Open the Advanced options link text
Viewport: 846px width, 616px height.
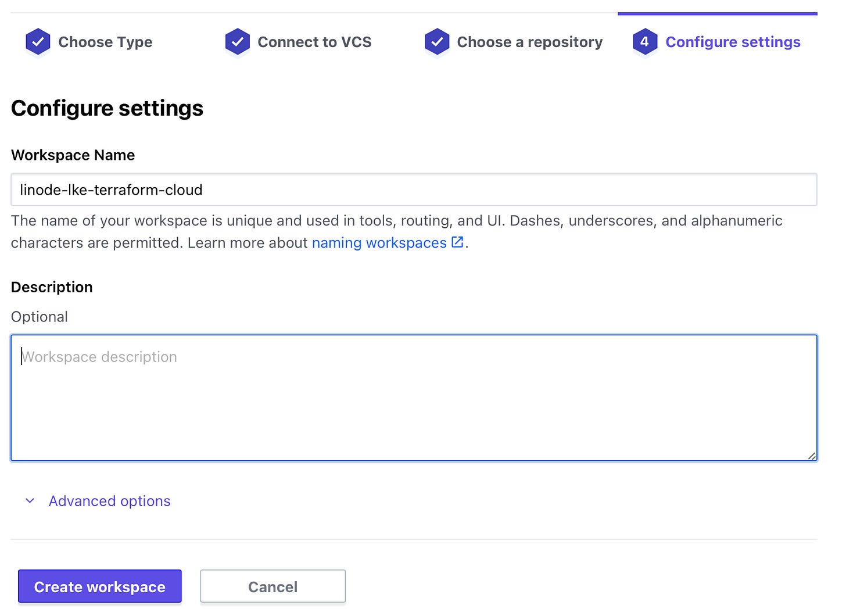point(109,501)
